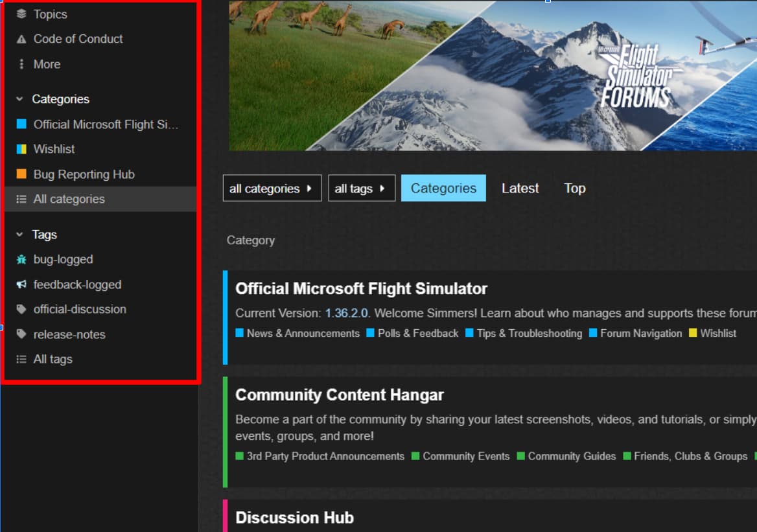Viewport: 757px width, 532px height.
Task: Open Wishlist in the sidebar categories
Action: tap(54, 149)
